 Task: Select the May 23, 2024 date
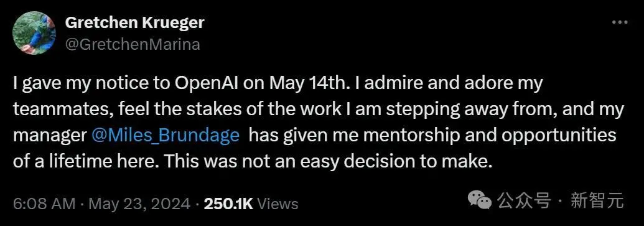pos(139,204)
